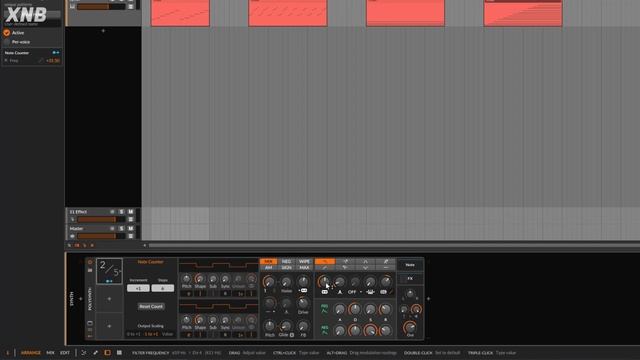Viewport: 640px width, 360px height.
Task: Open the Effect track menu icon
Action: (131, 220)
